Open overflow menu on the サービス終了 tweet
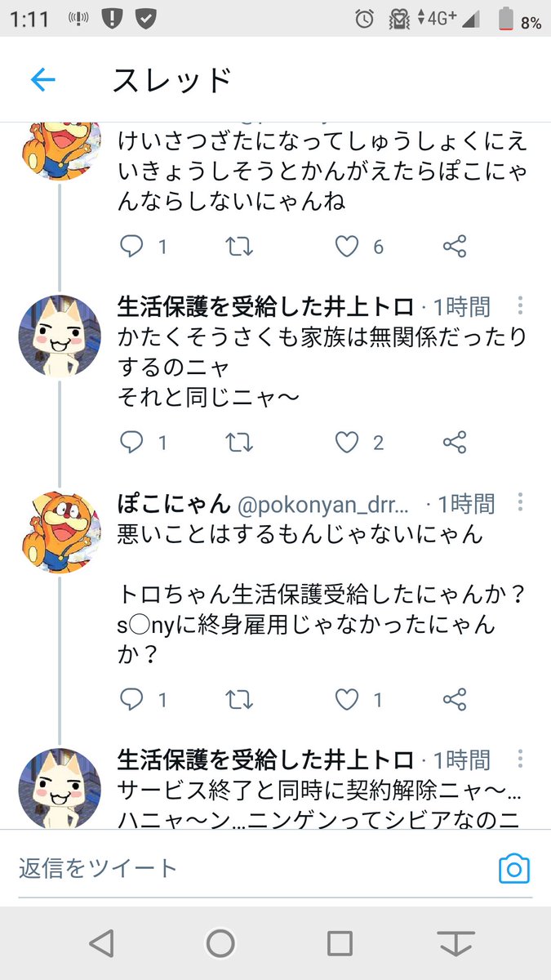The width and height of the screenshot is (551, 980). coord(520,759)
